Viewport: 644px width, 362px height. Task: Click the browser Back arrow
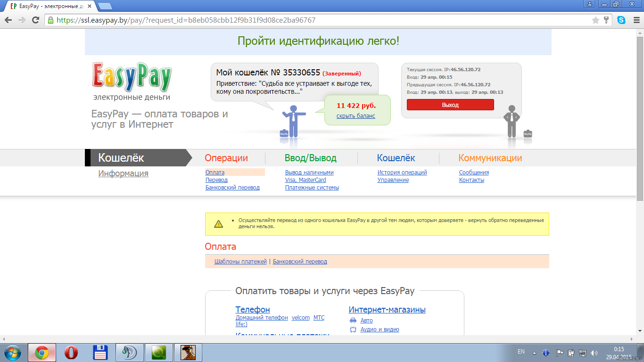[8, 20]
